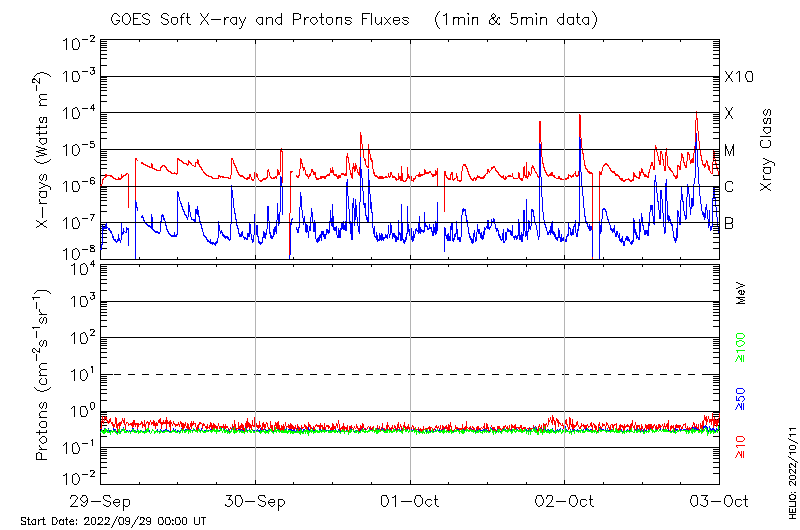This screenshot has height=530, width=800.
Task: Select the B flare class label
Action: tap(730, 223)
